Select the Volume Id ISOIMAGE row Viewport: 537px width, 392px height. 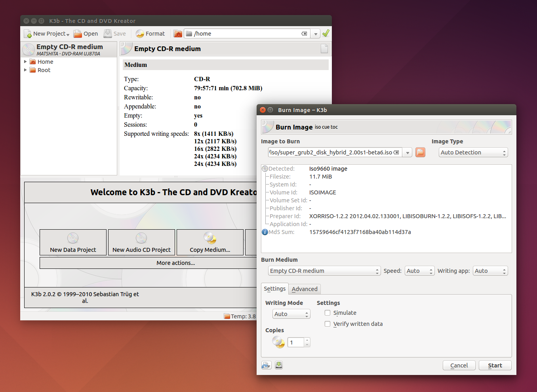[x=386, y=192]
